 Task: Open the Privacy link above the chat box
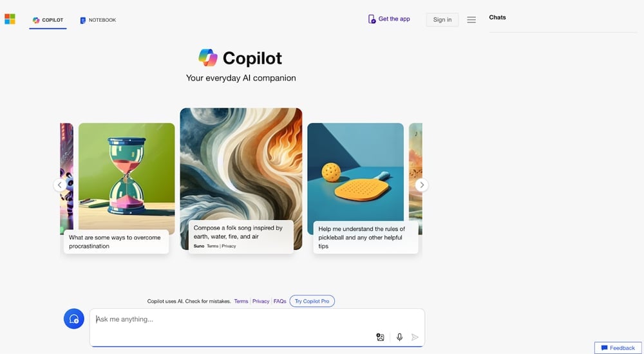coord(261,301)
